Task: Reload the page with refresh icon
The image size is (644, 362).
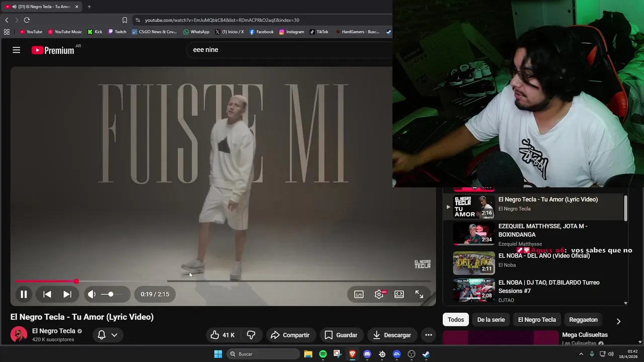Action: click(x=27, y=20)
